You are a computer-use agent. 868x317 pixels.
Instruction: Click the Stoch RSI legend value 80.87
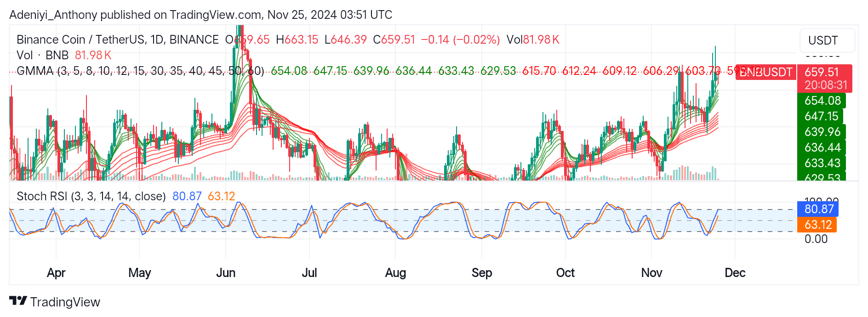click(187, 196)
